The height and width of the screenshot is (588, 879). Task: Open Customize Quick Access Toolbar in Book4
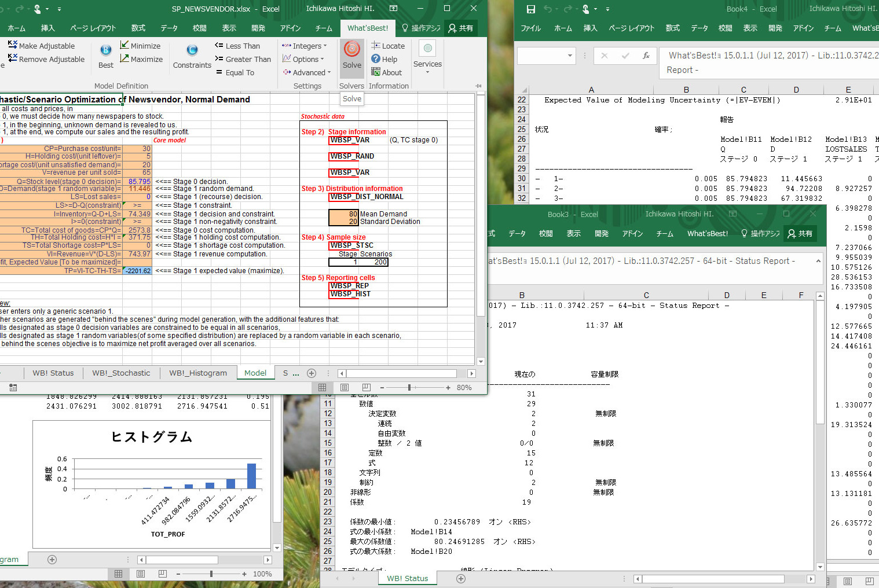pyautogui.click(x=607, y=9)
